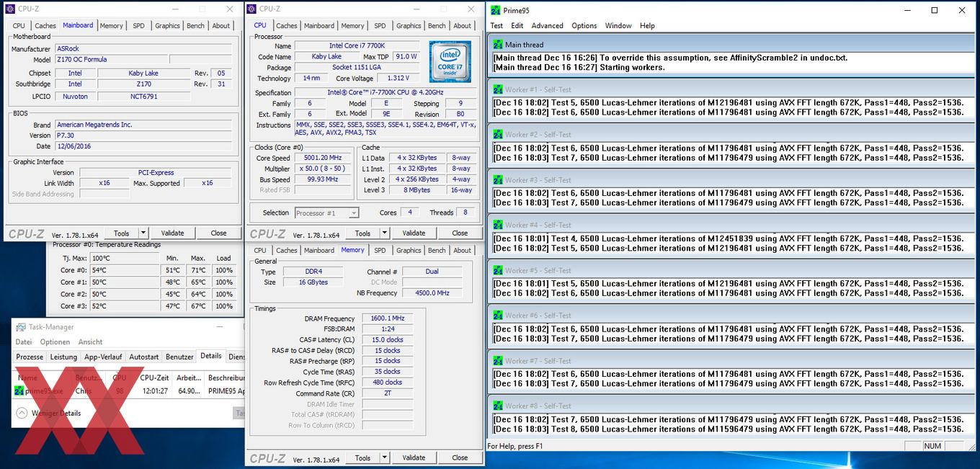Open Tools dropdown arrow in CPU tab CPU-Z window

click(x=384, y=233)
